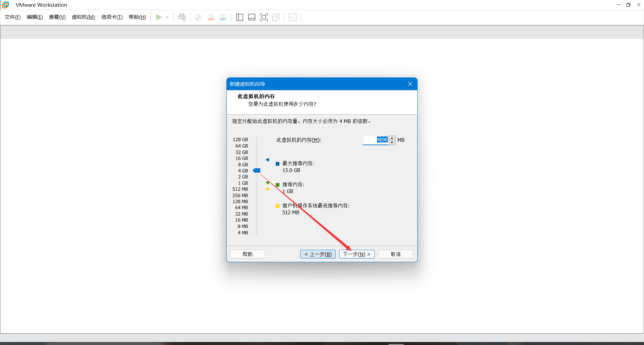Viewport: 644px width, 345px height.
Task: Go back with 上一步(B) button
Action: [x=318, y=254]
